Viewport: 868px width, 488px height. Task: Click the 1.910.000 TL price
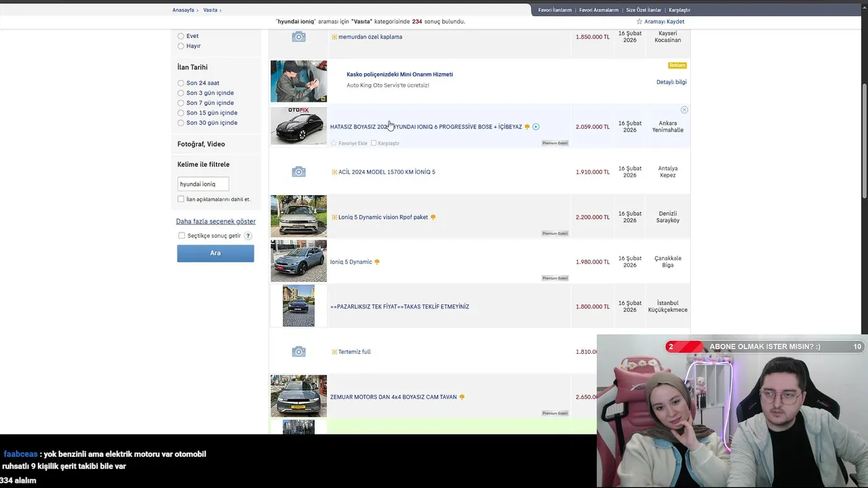click(593, 172)
